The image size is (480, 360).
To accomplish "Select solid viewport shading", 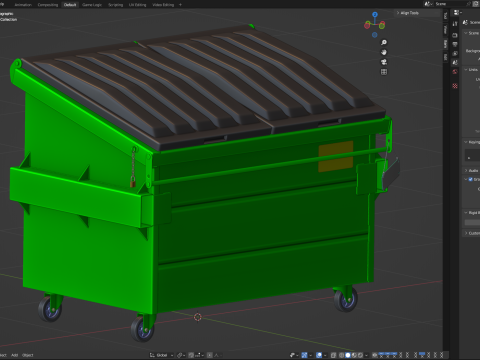I will point(348,355).
